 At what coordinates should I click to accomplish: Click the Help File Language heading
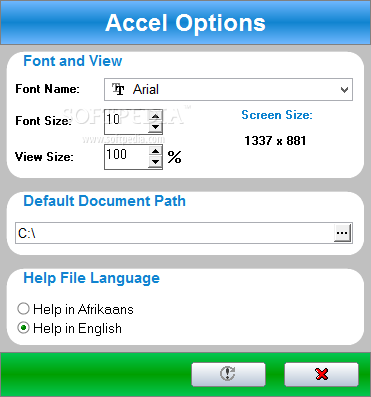tap(91, 278)
